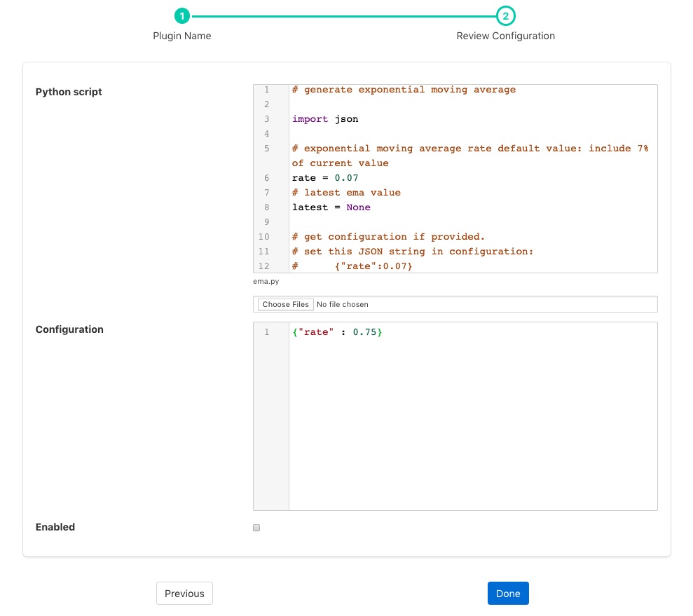Click the Plugin Name step label
693x616 pixels.
[x=181, y=36]
